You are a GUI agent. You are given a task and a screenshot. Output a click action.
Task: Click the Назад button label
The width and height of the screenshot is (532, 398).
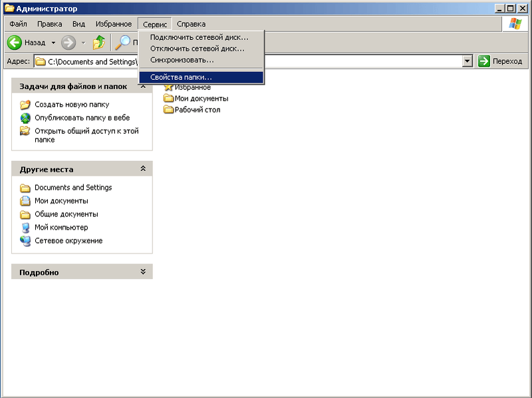(x=35, y=43)
